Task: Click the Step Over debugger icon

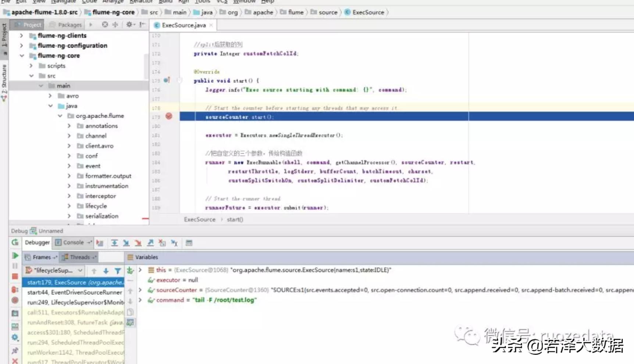Action: coord(114,243)
